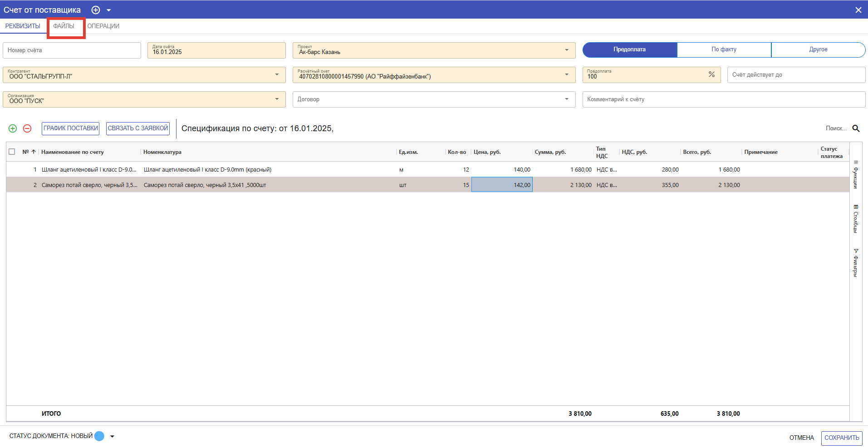The width and height of the screenshot is (868, 448).
Task: Sort by the № column arrow
Action: click(x=34, y=152)
